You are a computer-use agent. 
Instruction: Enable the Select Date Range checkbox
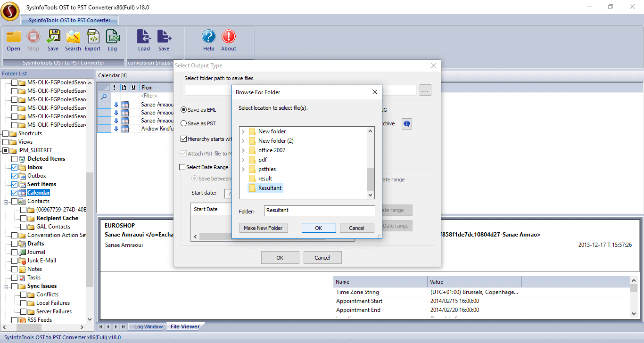(182, 167)
